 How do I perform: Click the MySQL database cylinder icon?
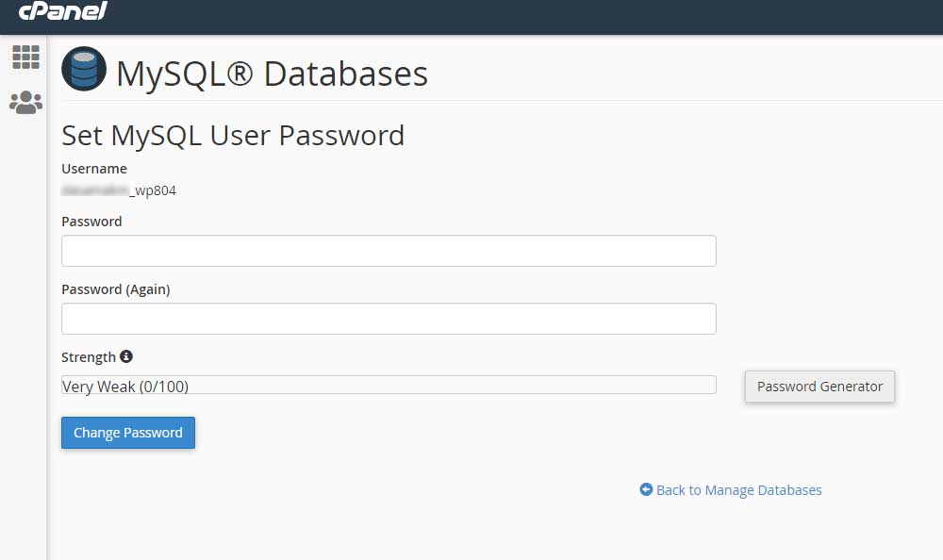[x=84, y=69]
